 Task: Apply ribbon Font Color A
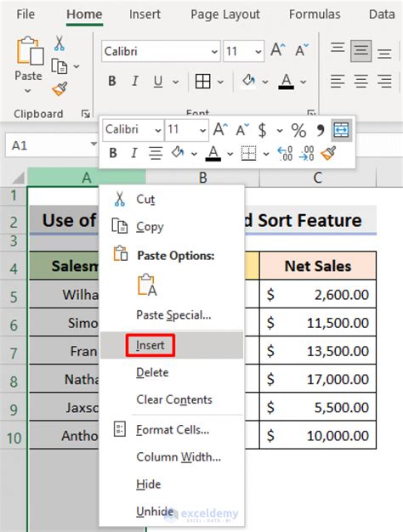(x=287, y=82)
